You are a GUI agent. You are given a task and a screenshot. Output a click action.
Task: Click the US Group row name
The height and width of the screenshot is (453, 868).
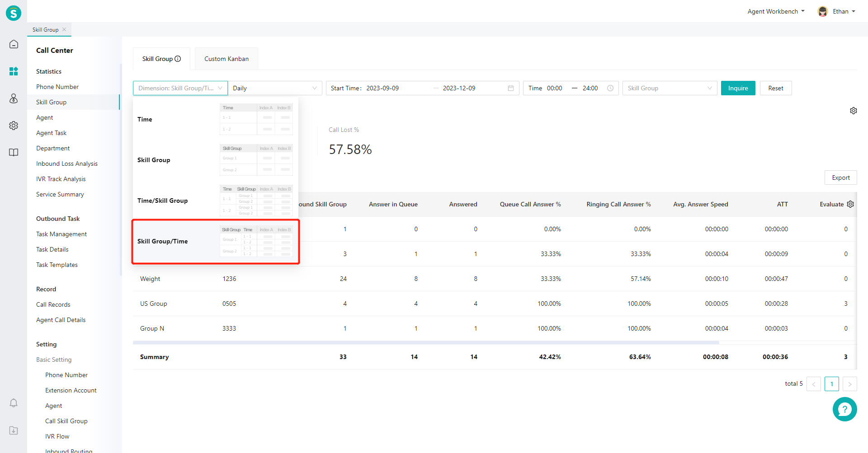click(154, 304)
